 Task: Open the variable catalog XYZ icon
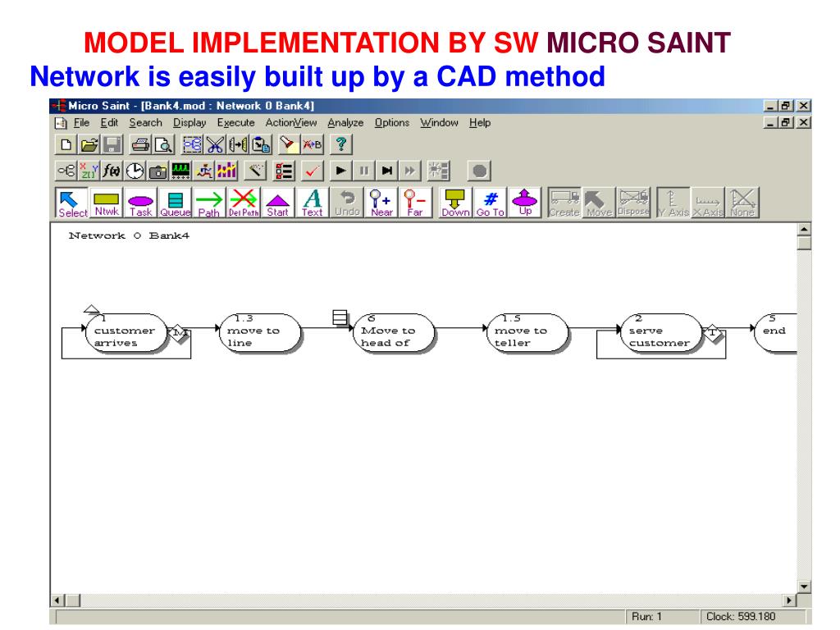click(89, 171)
